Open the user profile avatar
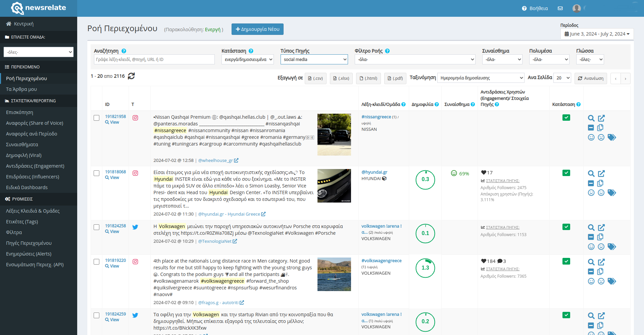644x335 pixels. 577,8
